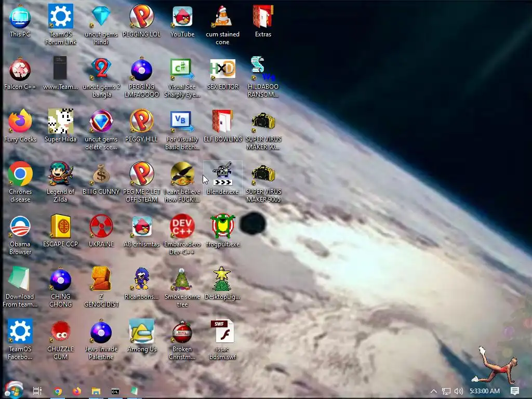
Task: Select the uncut gems hindi diamond icon
Action: tap(101, 16)
